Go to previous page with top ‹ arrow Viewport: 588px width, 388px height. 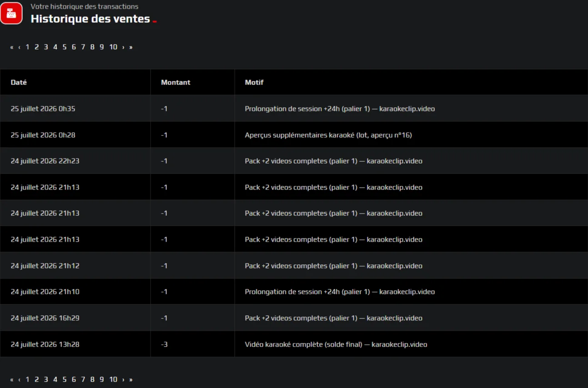click(x=19, y=47)
